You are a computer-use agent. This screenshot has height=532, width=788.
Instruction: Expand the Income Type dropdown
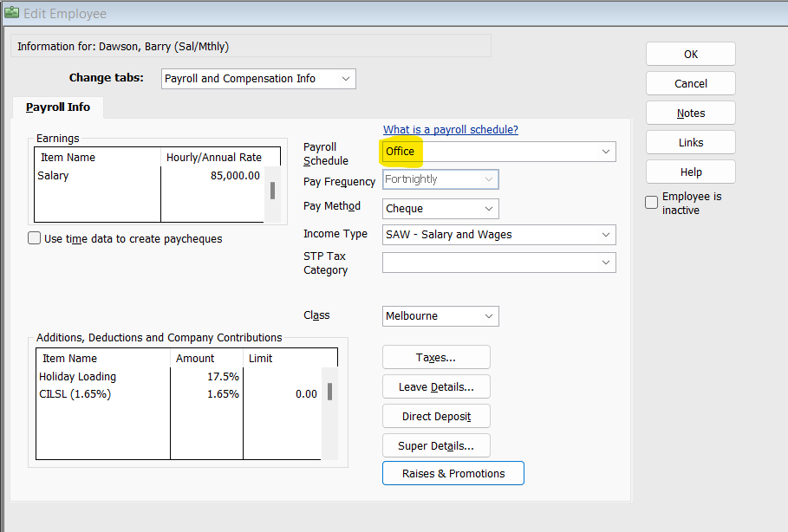tap(499, 235)
